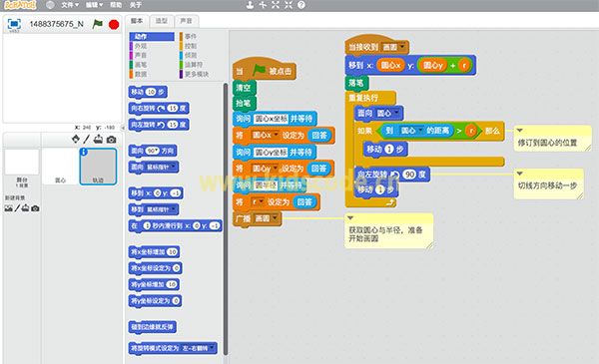The image size is (599, 364).
Task: Click value field of 将x坐标增加 10
Action: coord(173,252)
